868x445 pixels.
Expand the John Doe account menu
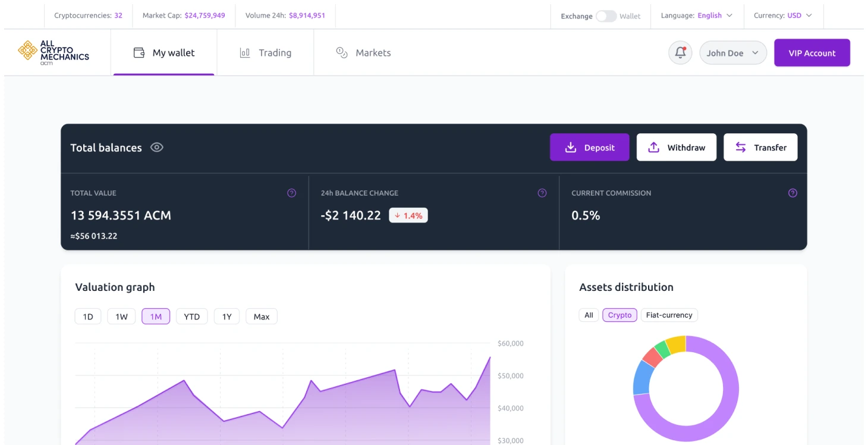[x=733, y=52]
